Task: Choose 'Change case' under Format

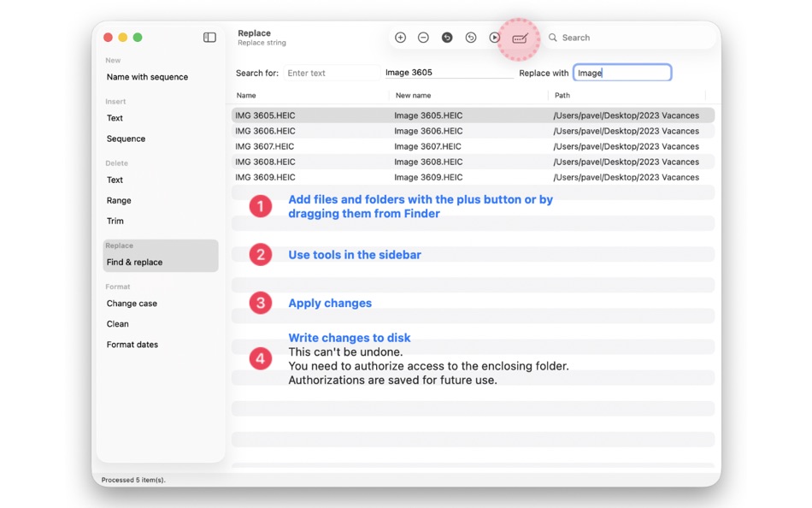Action: click(132, 303)
